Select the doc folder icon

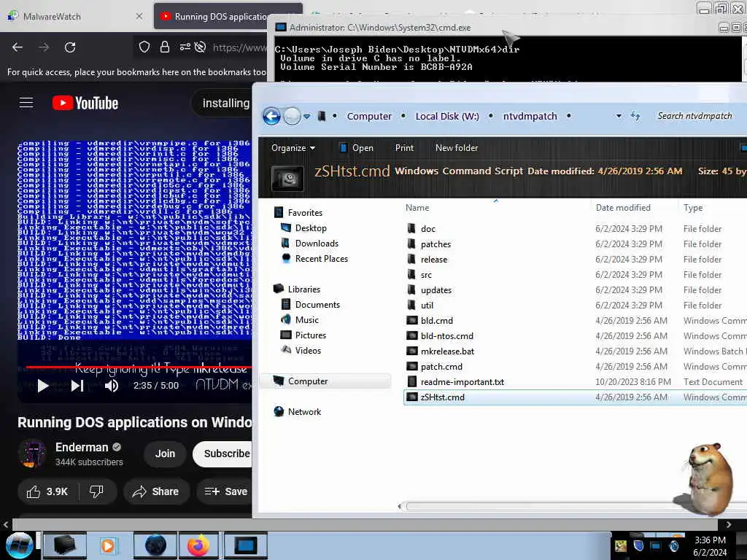click(411, 228)
